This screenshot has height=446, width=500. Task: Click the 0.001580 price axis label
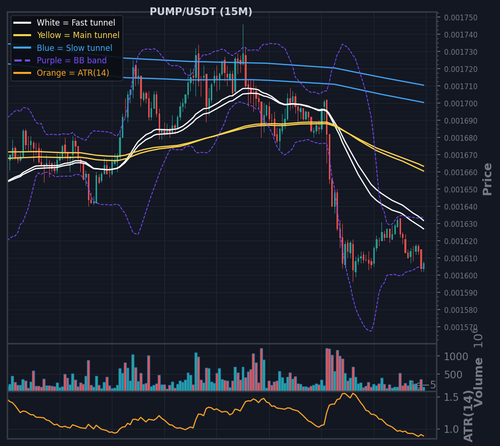461,310
